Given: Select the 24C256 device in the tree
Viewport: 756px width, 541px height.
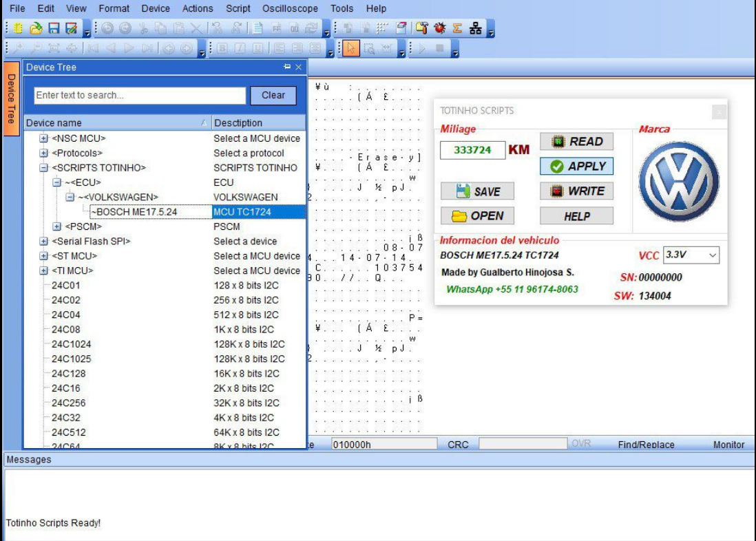Looking at the screenshot, I should pyautogui.click(x=69, y=403).
